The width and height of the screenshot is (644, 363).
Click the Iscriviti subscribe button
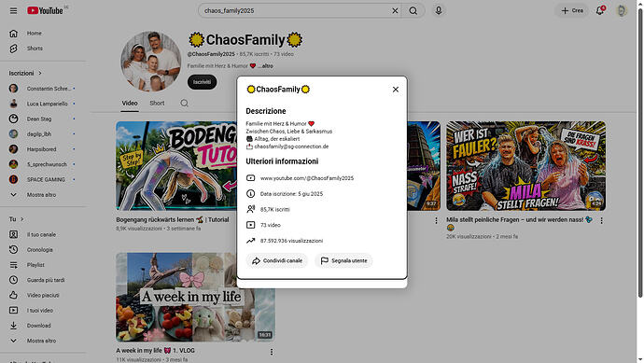tap(203, 82)
